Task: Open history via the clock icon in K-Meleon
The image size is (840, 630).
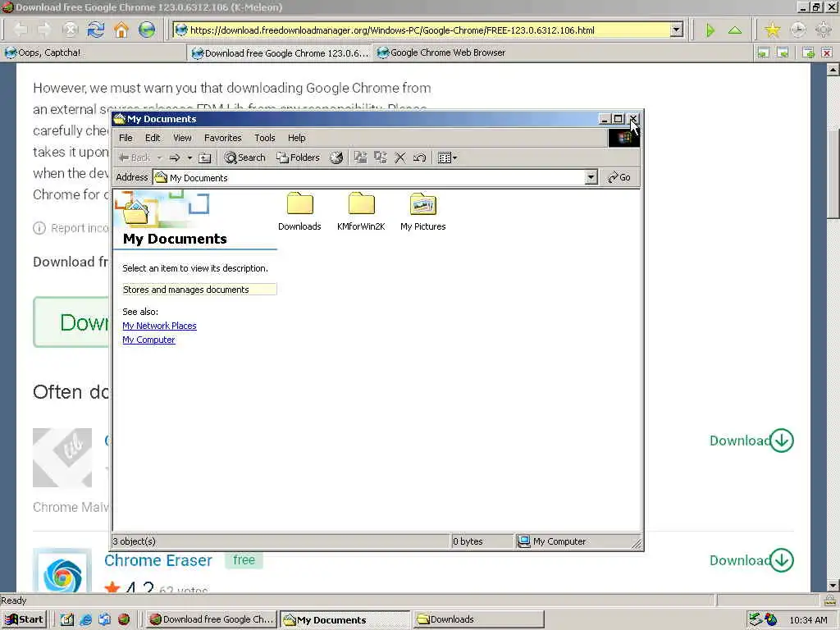Action: pos(797,30)
